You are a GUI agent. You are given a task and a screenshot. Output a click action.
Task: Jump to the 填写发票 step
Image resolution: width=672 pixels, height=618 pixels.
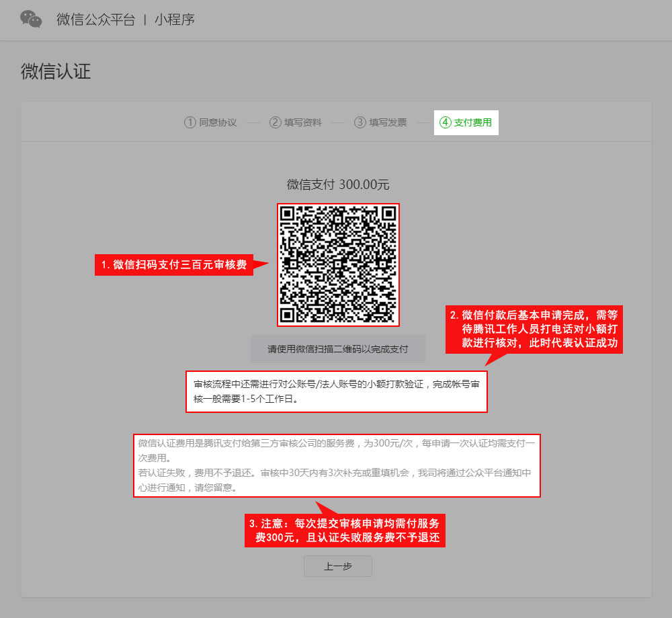(x=388, y=122)
